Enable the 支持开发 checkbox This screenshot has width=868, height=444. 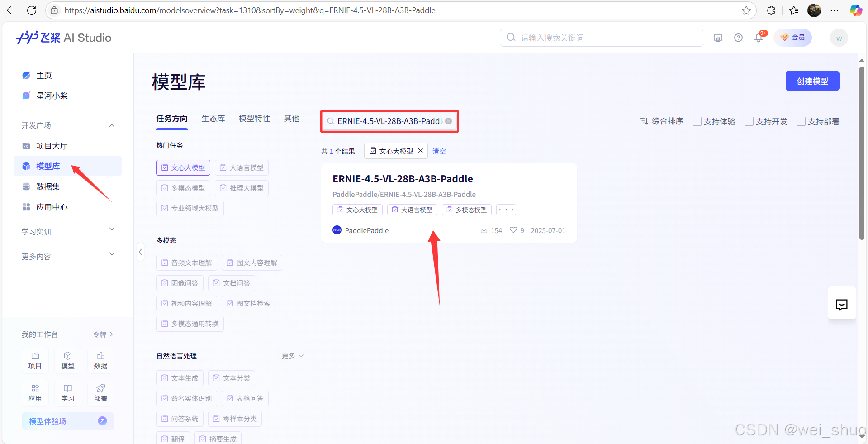pos(749,121)
